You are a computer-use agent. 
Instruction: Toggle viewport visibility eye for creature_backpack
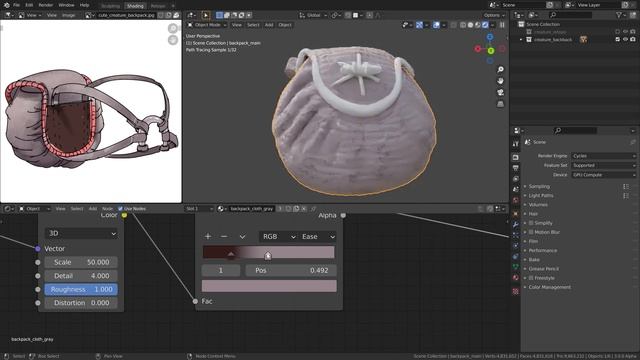tap(625, 40)
